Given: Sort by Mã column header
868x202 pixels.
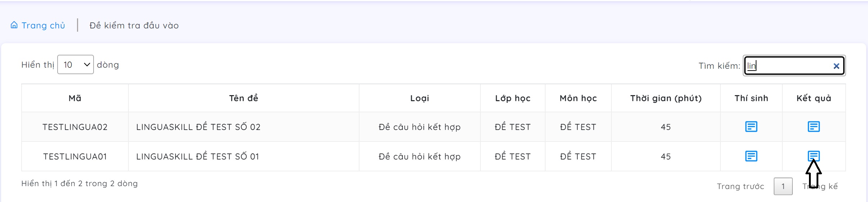Looking at the screenshot, I should click(x=75, y=98).
